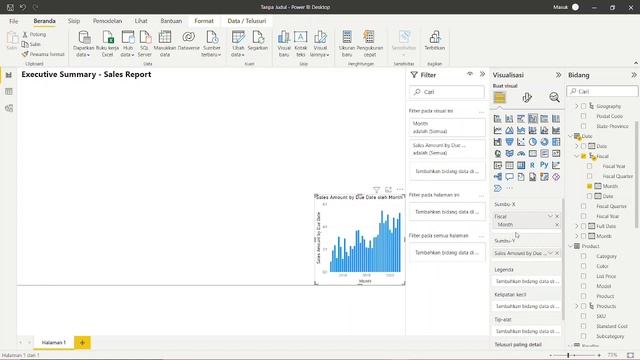This screenshot has height=360, width=640.
Task: Open Dataverse connector from ribbon
Action: pyautogui.click(x=189, y=41)
